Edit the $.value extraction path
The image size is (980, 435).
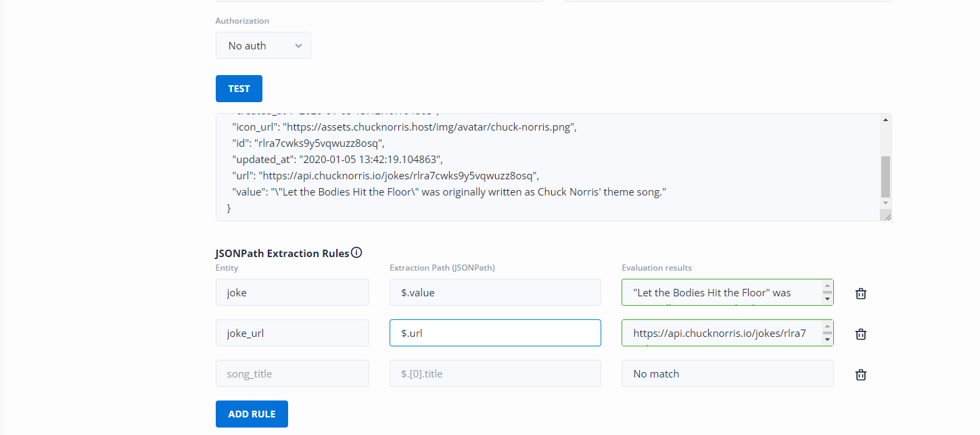495,292
